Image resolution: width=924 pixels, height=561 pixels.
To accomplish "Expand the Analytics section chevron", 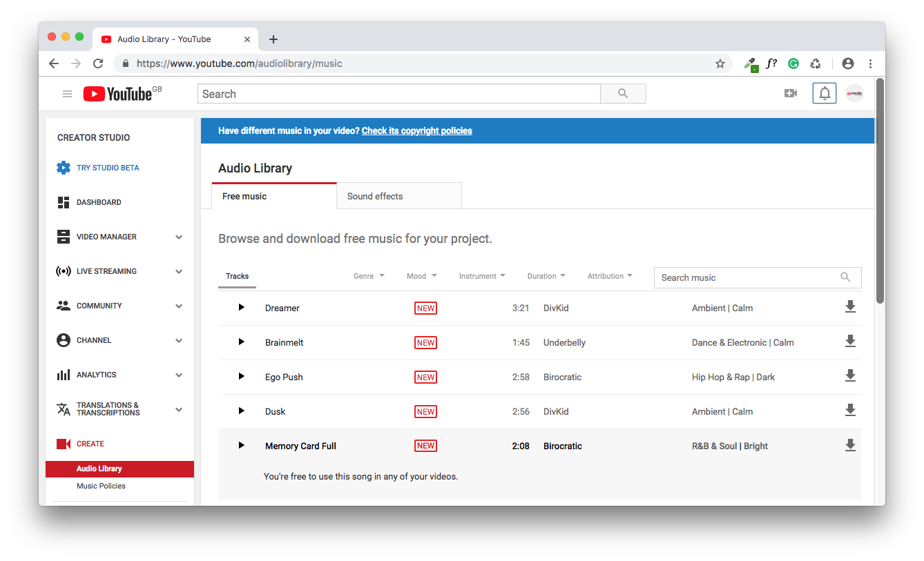I will point(179,375).
